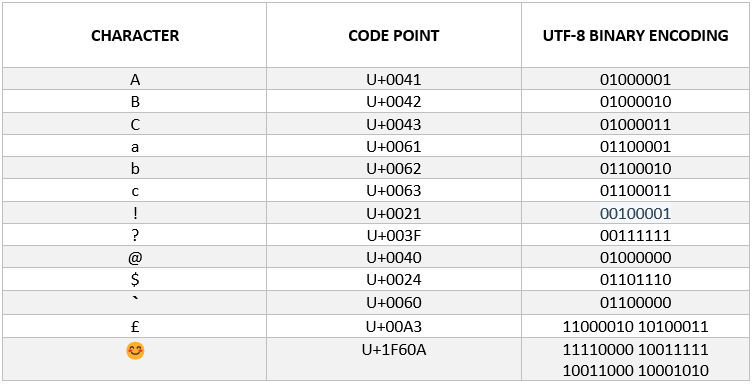Select the U+1F60A code point cell
This screenshot has width=753, height=384.
(x=394, y=360)
